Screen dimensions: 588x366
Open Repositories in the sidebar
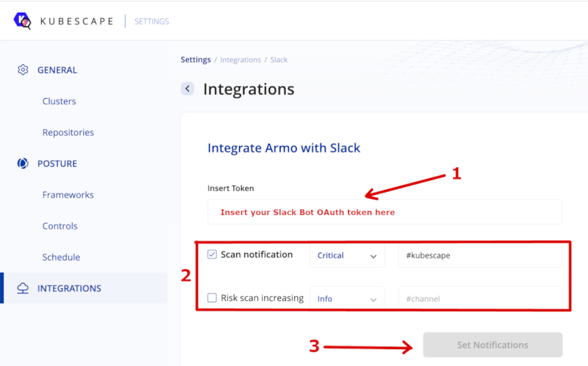point(68,132)
